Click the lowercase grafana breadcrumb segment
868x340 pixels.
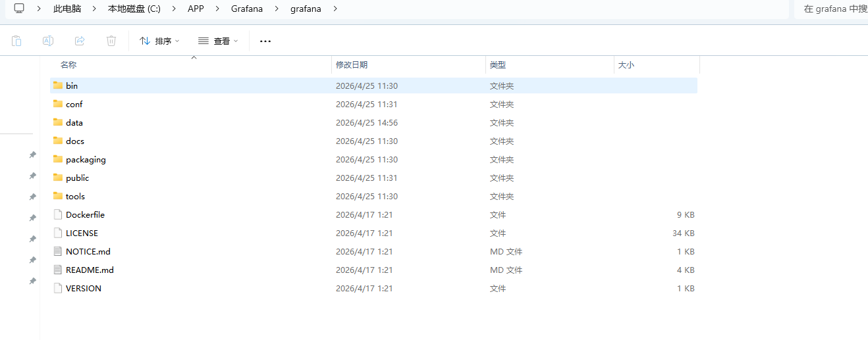tap(306, 9)
